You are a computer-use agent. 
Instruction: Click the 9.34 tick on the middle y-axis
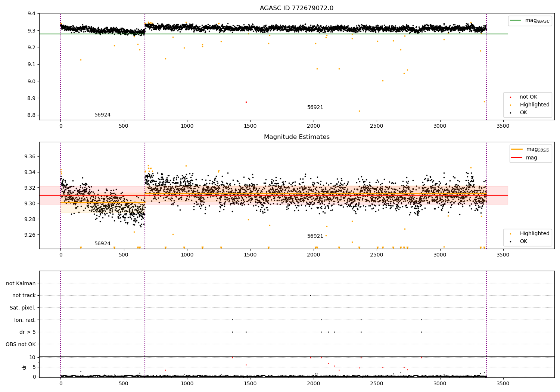tap(30, 172)
